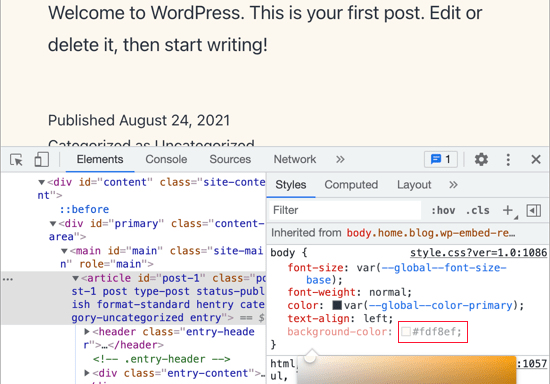This screenshot has width=550, height=384.
Task: Open the #fdf8ef background color swatch
Action: tap(406, 331)
